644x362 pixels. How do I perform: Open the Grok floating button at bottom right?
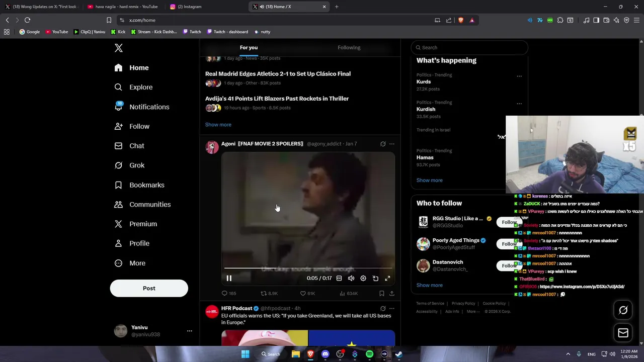(x=623, y=310)
